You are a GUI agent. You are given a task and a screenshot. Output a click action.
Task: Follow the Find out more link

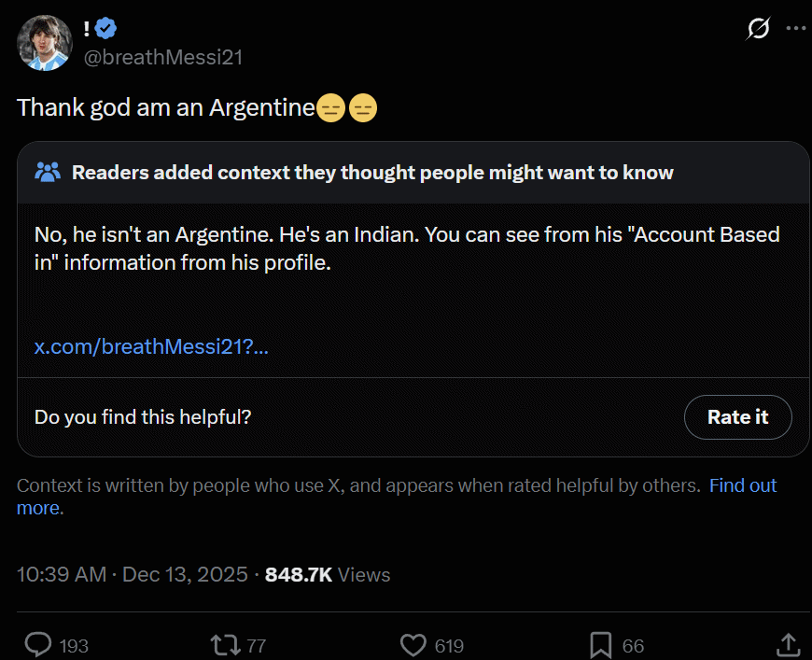(742, 485)
